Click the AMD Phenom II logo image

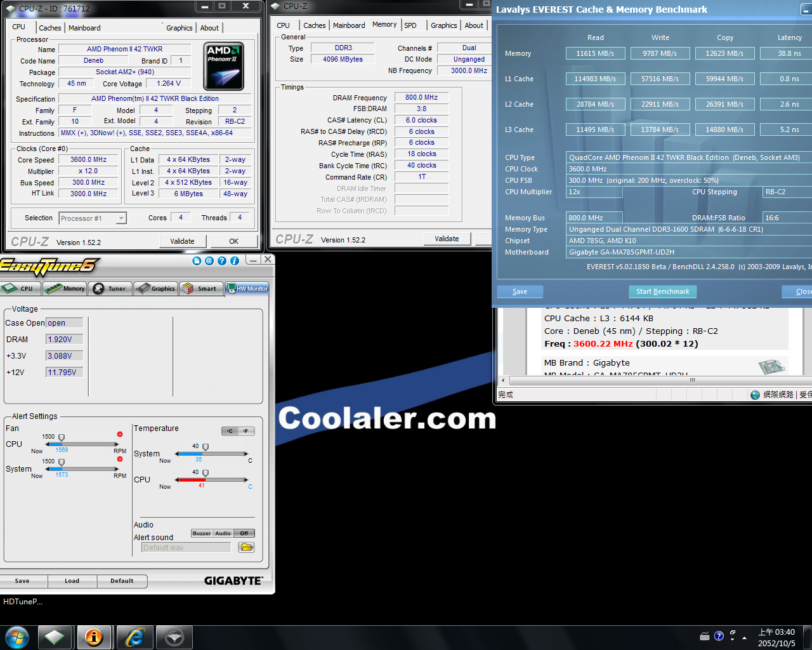point(223,66)
